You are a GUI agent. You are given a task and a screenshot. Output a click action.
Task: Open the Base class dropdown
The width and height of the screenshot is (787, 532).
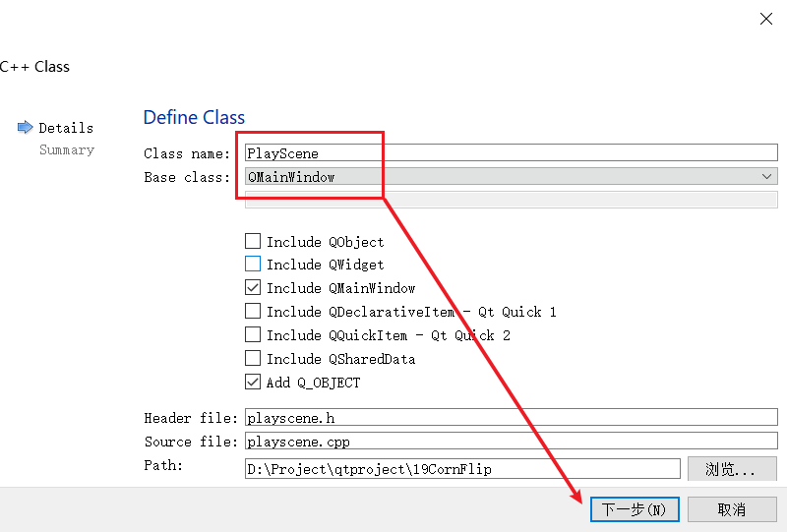(512, 177)
